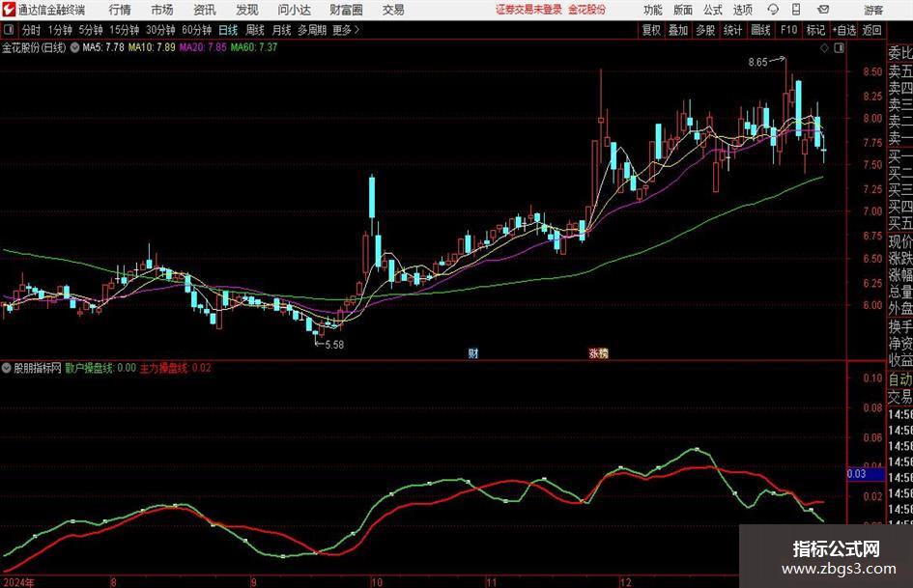913x588 pixels.
Task: Toggle the left sidebar panel icon
Action: tap(9, 30)
